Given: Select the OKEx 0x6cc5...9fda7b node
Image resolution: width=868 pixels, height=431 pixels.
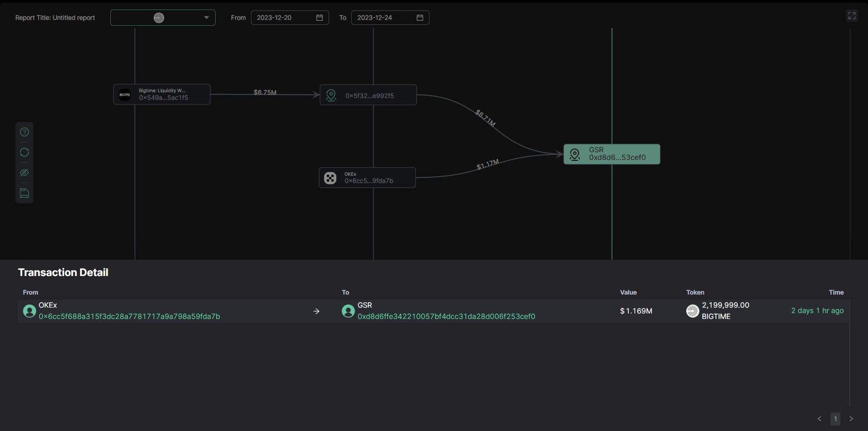Looking at the screenshot, I should [x=368, y=178].
